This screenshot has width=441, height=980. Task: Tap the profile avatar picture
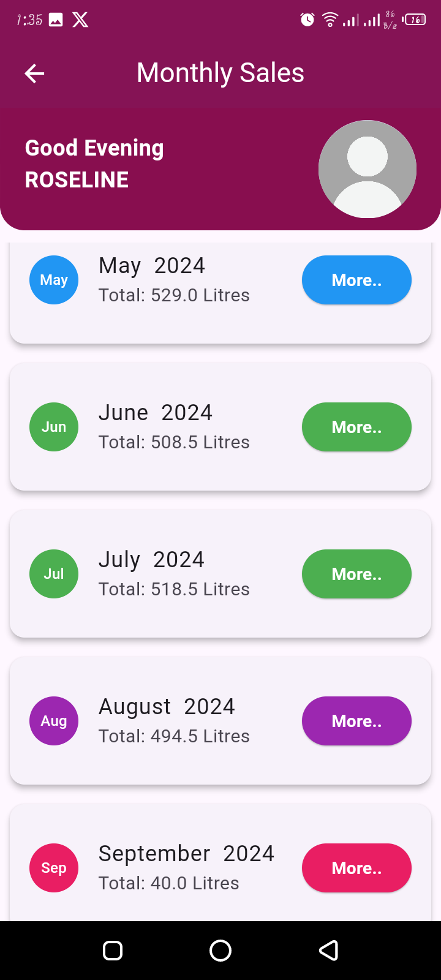click(x=367, y=169)
